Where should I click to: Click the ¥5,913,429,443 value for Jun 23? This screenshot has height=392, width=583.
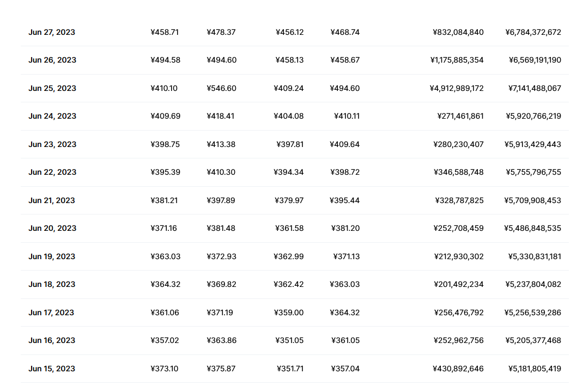[533, 144]
